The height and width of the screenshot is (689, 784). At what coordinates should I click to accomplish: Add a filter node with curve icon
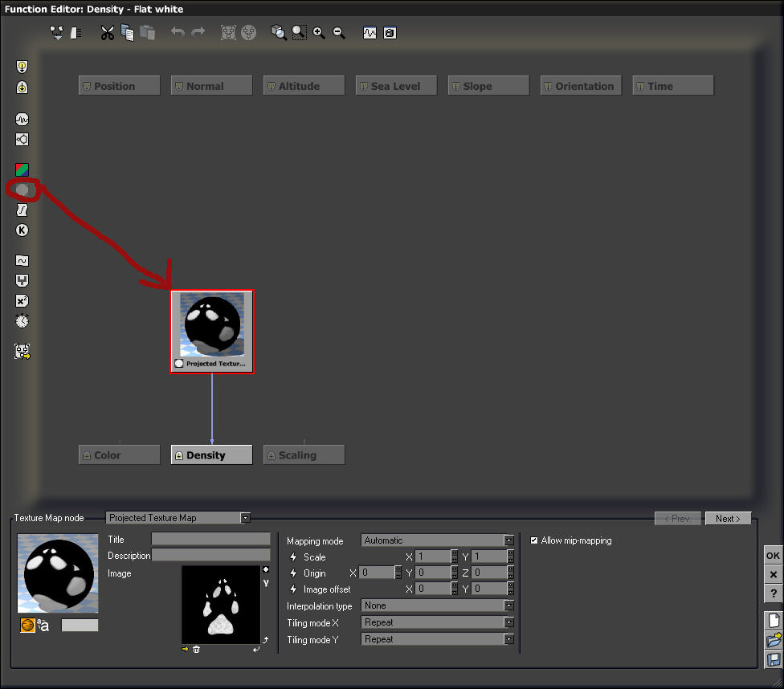pyautogui.click(x=22, y=210)
